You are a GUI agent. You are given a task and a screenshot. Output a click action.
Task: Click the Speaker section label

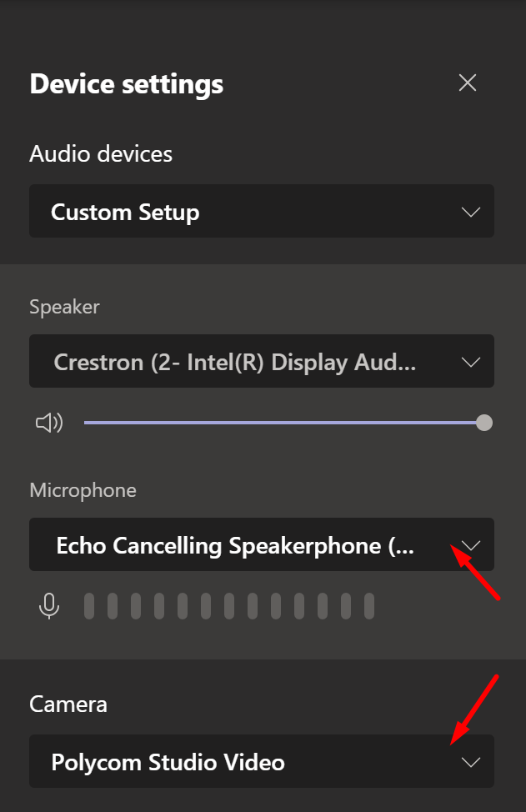(x=64, y=307)
